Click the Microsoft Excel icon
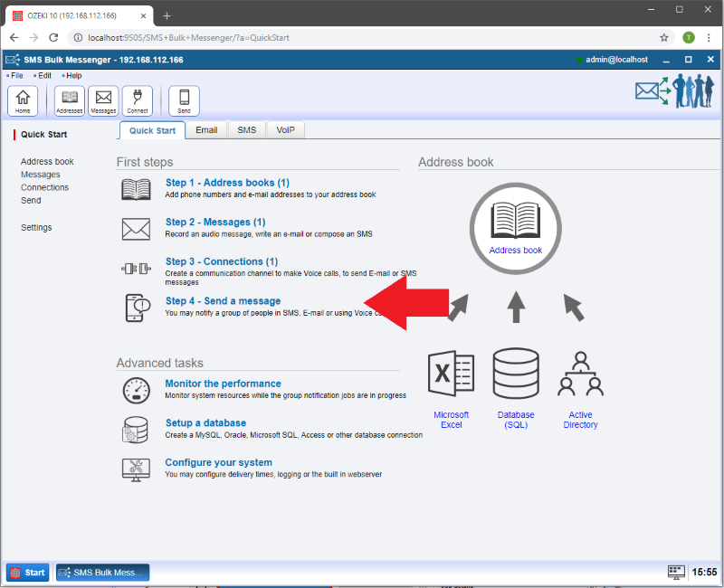Viewport: 724px width, 588px height. point(451,375)
